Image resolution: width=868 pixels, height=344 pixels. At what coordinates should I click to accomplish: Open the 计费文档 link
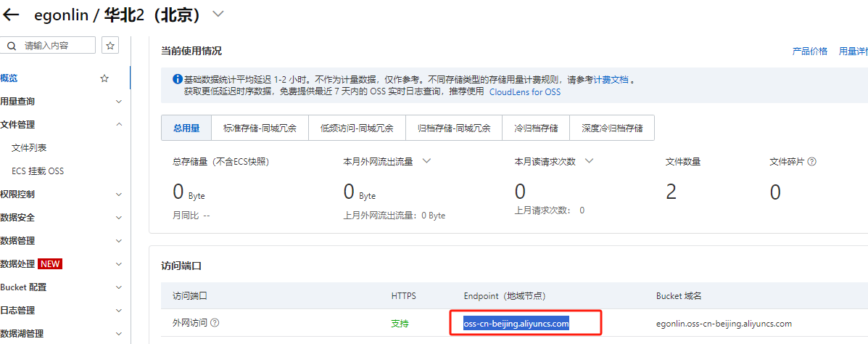(611, 80)
